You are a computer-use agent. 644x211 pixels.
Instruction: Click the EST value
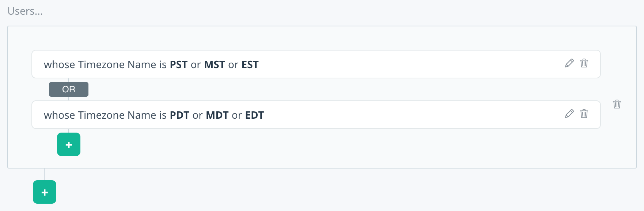[x=250, y=65]
